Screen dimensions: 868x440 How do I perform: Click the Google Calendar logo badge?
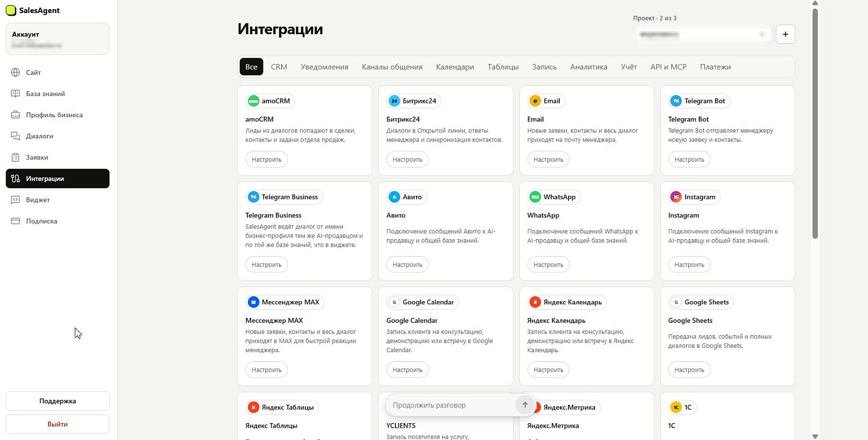coord(394,302)
